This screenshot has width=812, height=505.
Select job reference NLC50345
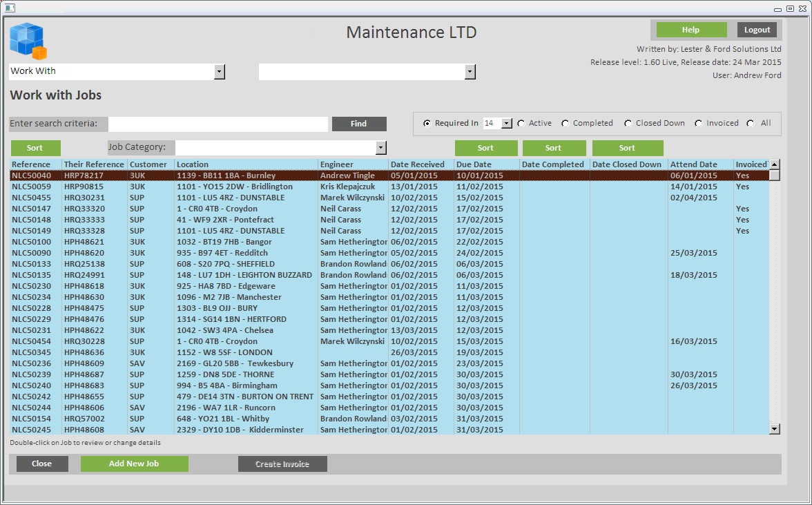click(32, 352)
